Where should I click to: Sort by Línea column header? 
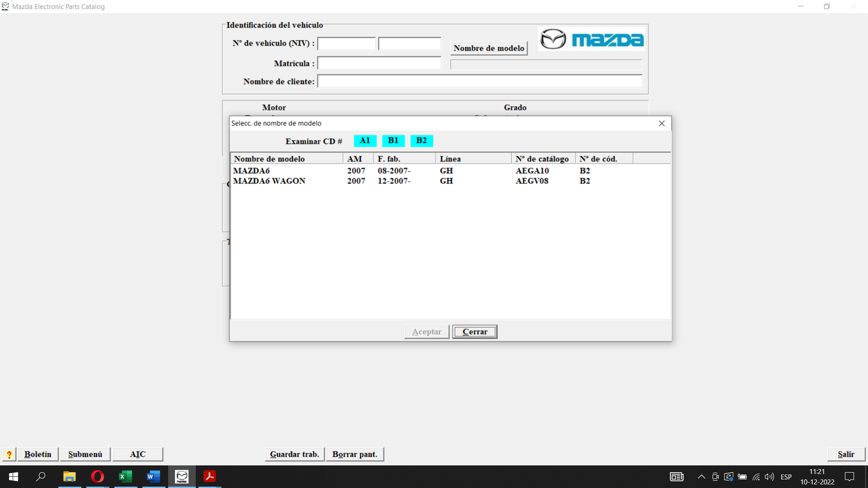click(473, 158)
